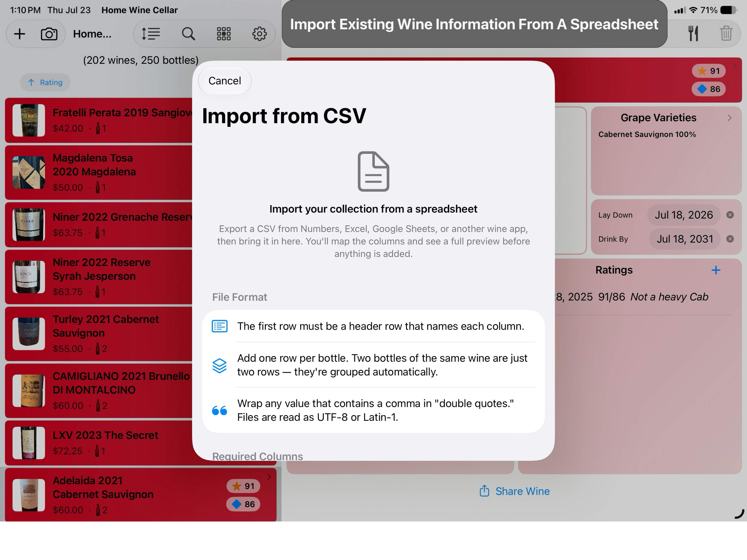The height and width of the screenshot is (560, 747).
Task: Change the Drink By date Jul 18, 2031
Action: pos(685,239)
